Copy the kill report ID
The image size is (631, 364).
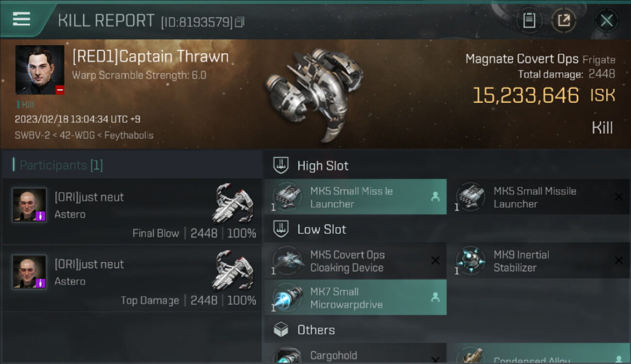click(x=240, y=22)
